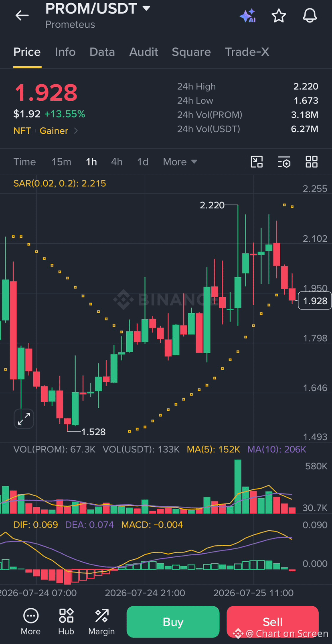This screenshot has width=332, height=644.
Task: Open the chart indicator settings icon
Action: click(284, 162)
